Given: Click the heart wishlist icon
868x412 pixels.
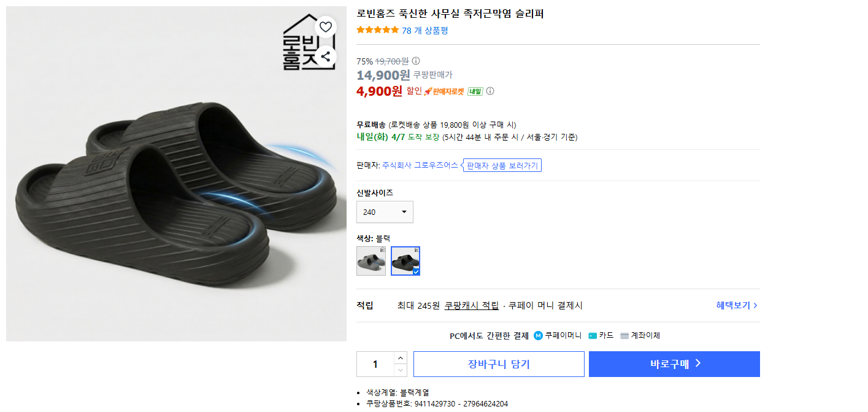Looking at the screenshot, I should tap(326, 26).
